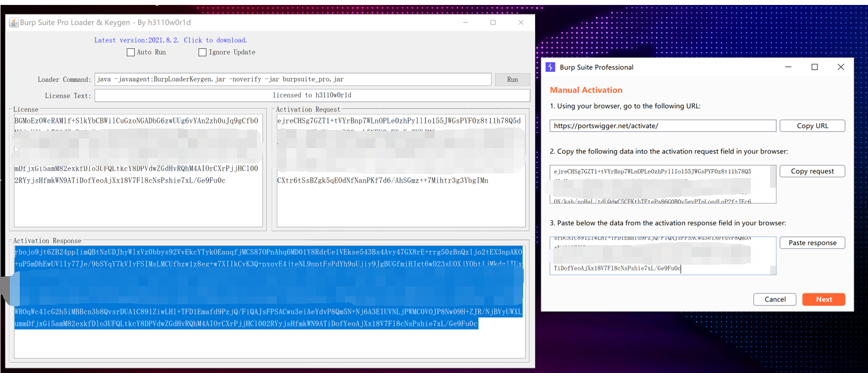Image resolution: width=868 pixels, height=373 pixels.
Task: Click the Copy URL button
Action: [812, 126]
